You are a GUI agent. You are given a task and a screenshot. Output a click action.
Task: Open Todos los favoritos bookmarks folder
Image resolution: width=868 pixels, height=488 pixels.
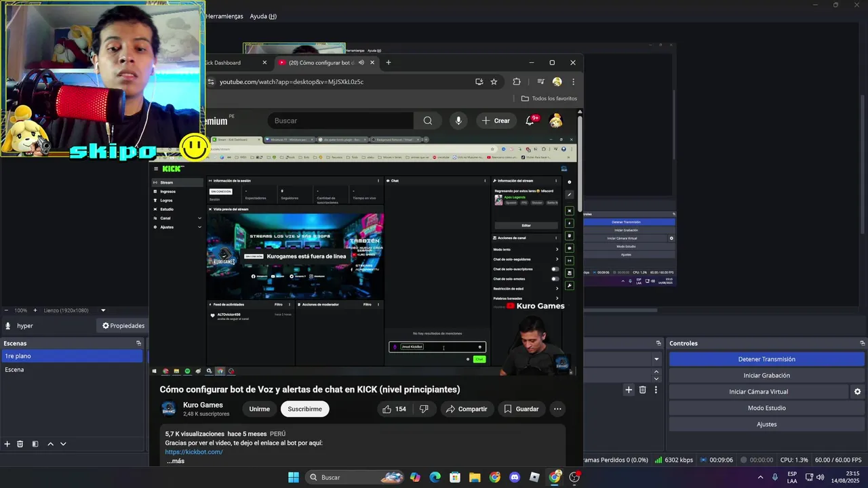(x=549, y=98)
